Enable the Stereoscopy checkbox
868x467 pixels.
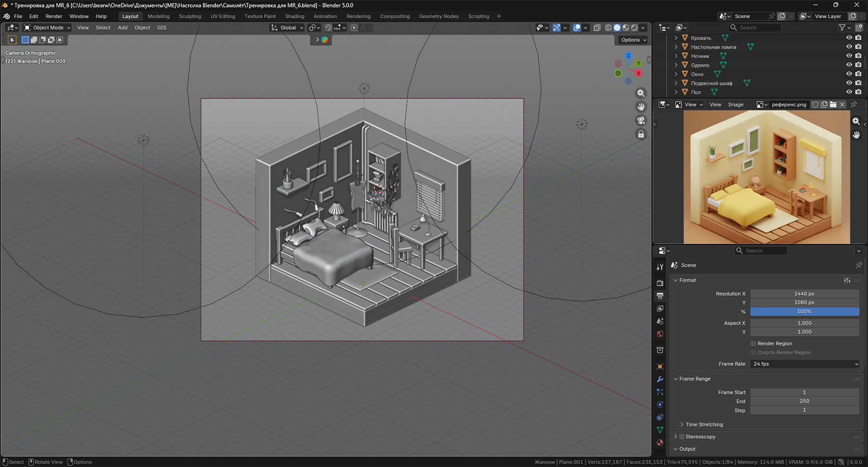point(682,437)
